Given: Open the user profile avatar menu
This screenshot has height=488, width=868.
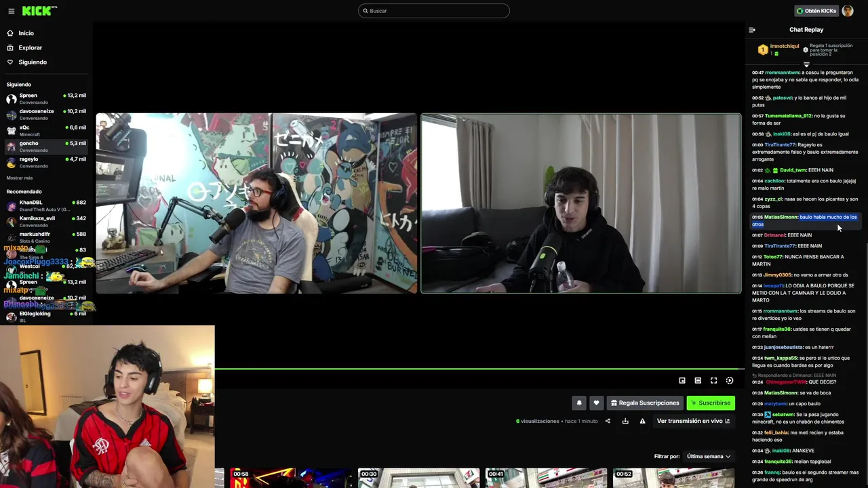Looking at the screenshot, I should (x=848, y=11).
